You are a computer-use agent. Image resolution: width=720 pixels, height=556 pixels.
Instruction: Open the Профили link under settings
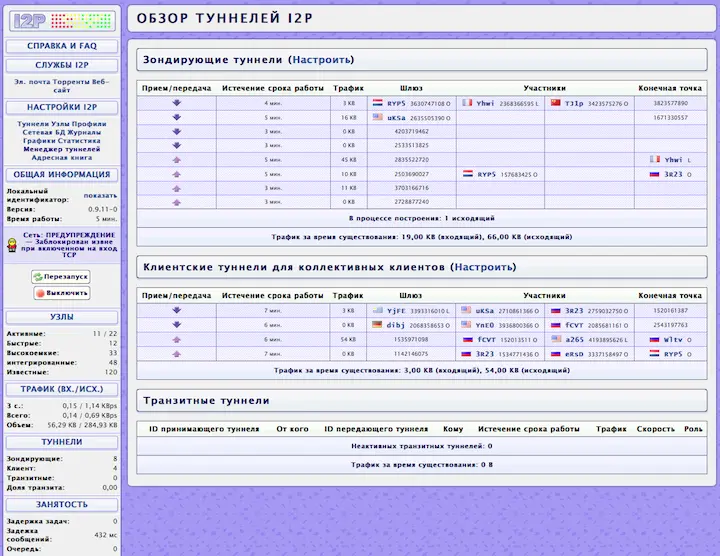pyautogui.click(x=90, y=124)
